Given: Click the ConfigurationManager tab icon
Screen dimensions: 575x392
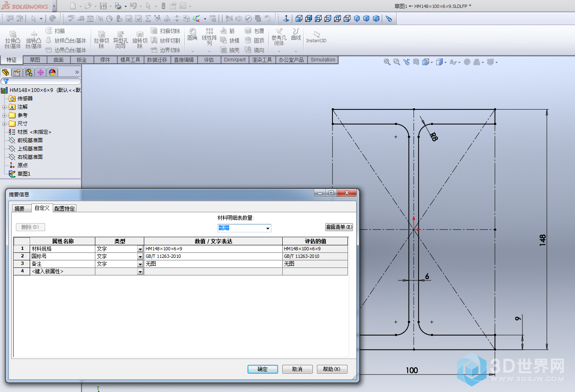Looking at the screenshot, I should pos(29,72).
